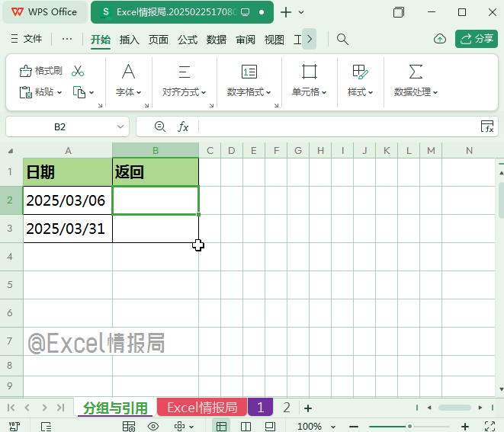Select the 返回 header cell
Screen dimensions: 504x432
[156, 172]
